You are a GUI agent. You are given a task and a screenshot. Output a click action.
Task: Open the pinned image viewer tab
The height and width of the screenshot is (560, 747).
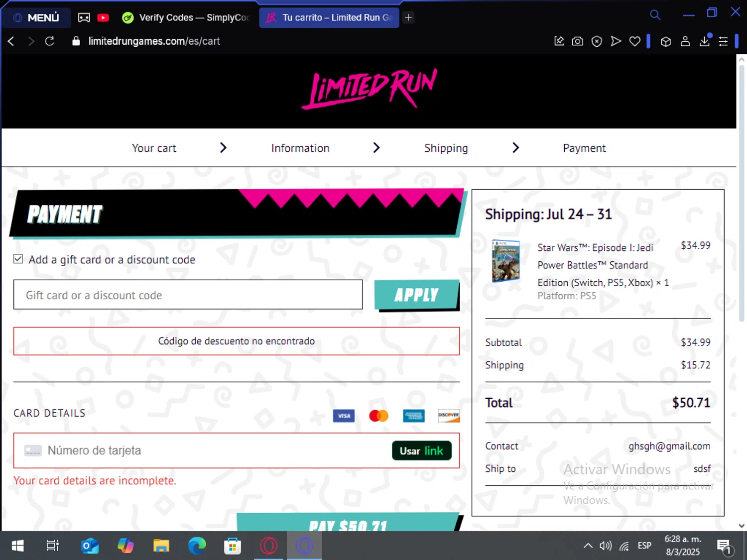pos(84,17)
